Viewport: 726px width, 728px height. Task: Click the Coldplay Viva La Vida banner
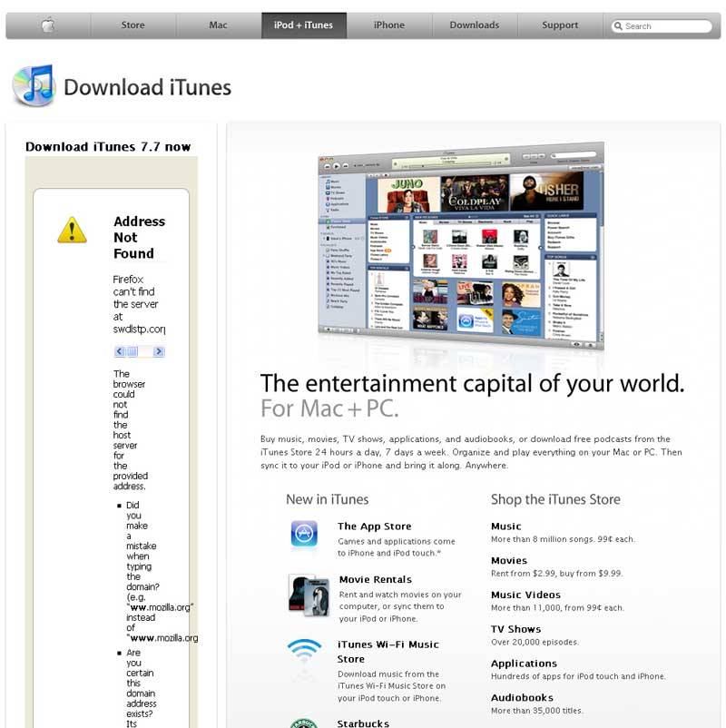pos(475,193)
